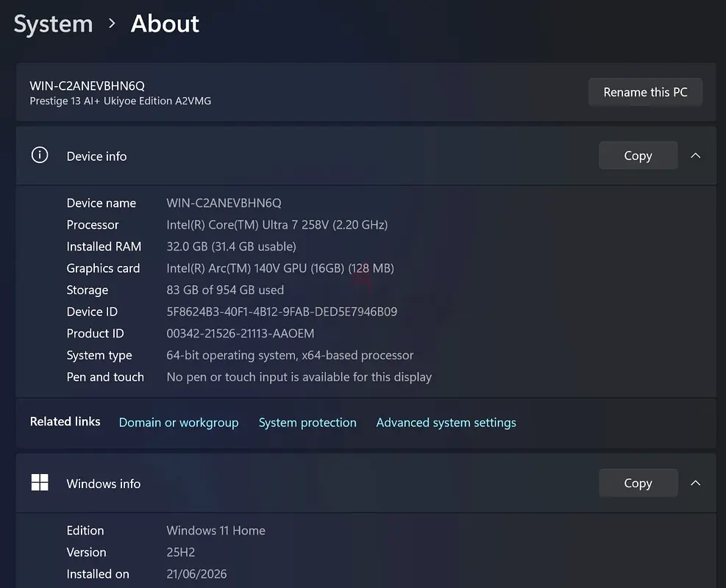Click the Version label

(87, 553)
